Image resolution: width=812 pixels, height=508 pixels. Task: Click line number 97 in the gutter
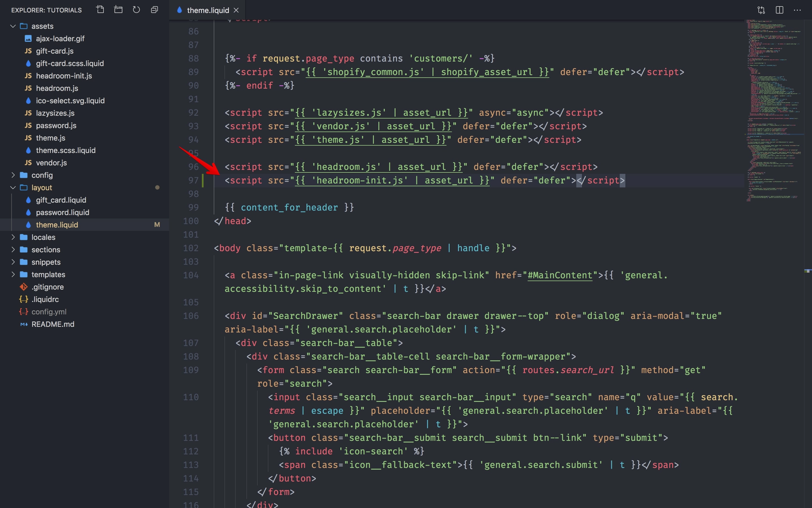pos(193,180)
